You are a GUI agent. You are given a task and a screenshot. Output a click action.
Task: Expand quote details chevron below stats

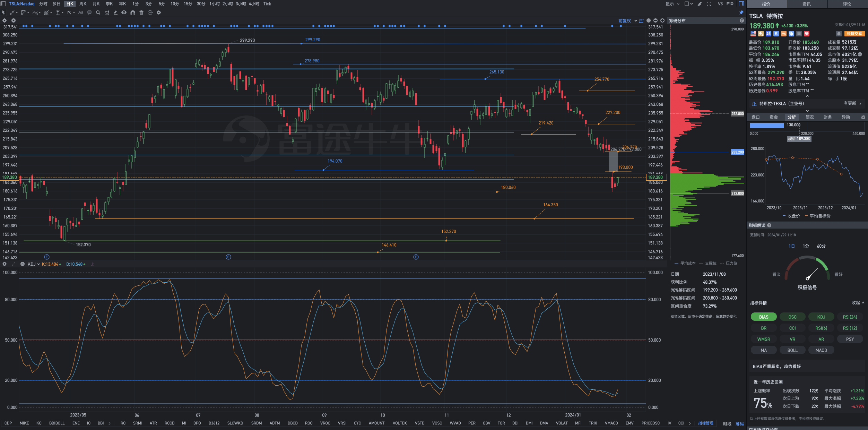click(x=807, y=96)
